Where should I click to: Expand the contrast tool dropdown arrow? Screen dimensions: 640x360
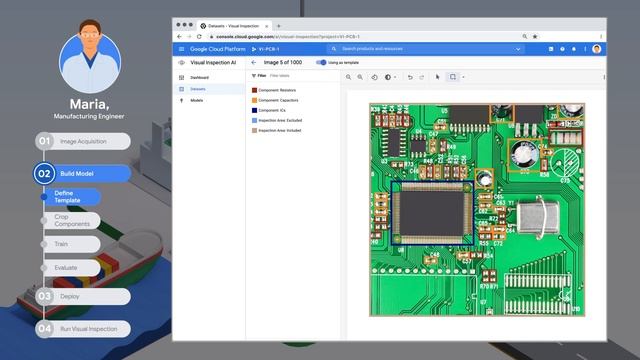point(395,77)
